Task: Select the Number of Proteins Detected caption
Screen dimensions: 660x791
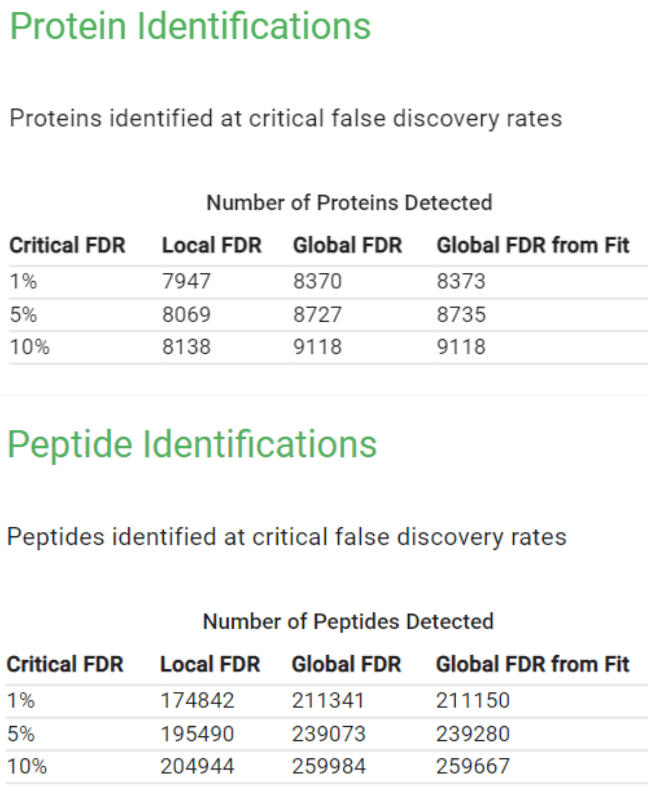Action: [349, 203]
